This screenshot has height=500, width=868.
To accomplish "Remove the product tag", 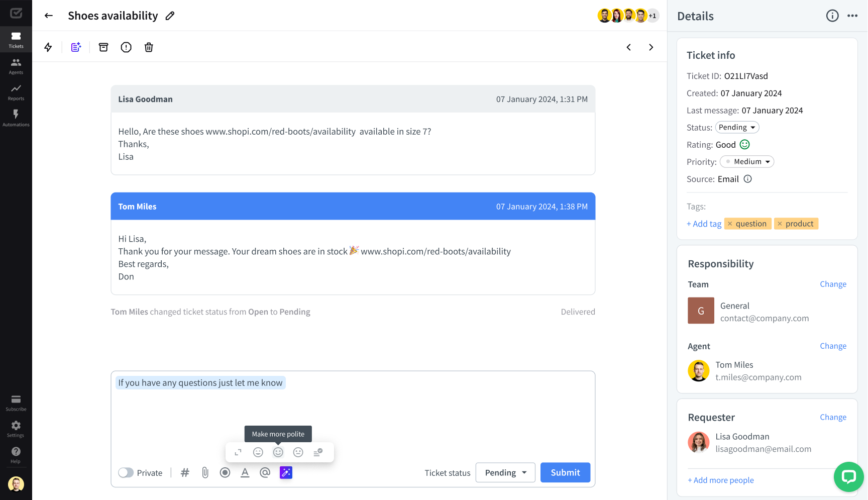I will coord(780,224).
